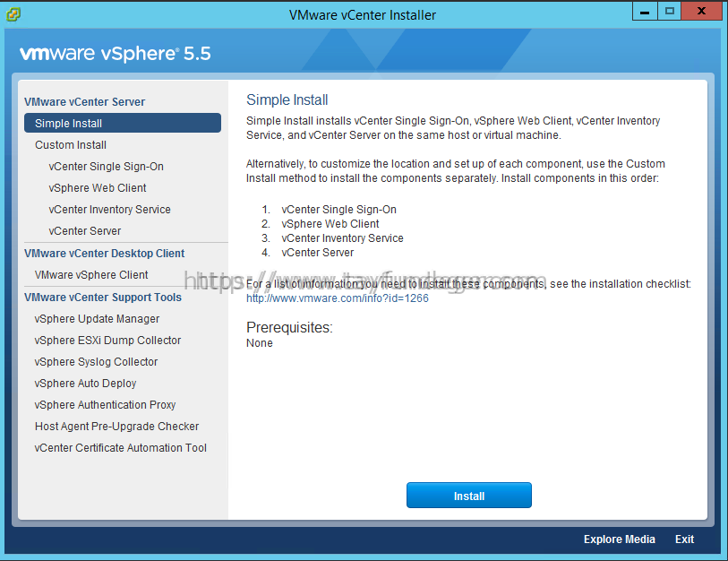Select vSphere Authentication Proxy
The height and width of the screenshot is (561, 728).
(x=105, y=405)
